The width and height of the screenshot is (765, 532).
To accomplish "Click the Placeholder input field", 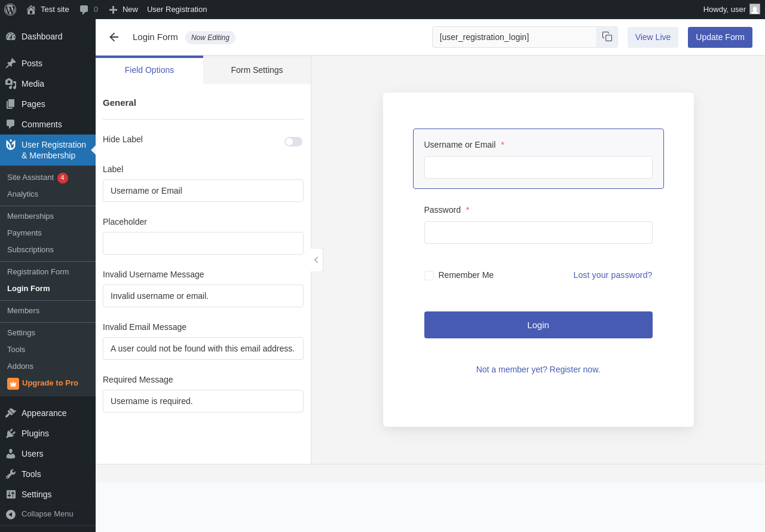I will coord(203,243).
